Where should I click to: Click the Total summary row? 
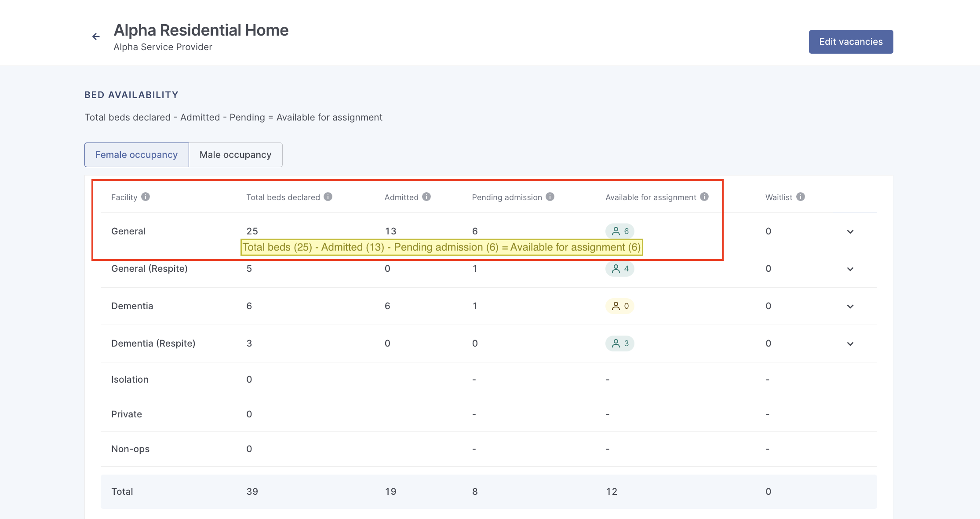click(488, 492)
